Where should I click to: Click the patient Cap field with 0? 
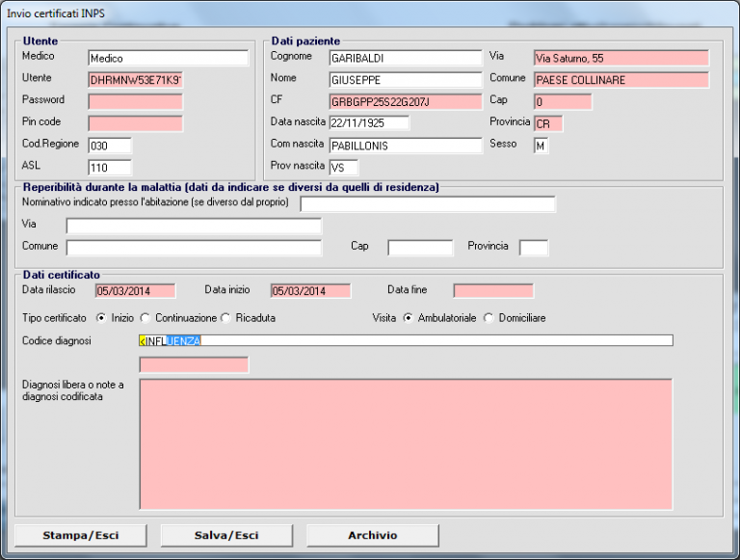point(563,101)
